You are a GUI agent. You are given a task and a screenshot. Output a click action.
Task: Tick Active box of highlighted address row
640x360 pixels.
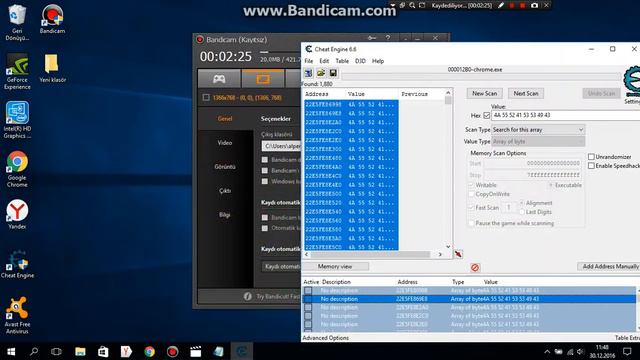click(308, 299)
